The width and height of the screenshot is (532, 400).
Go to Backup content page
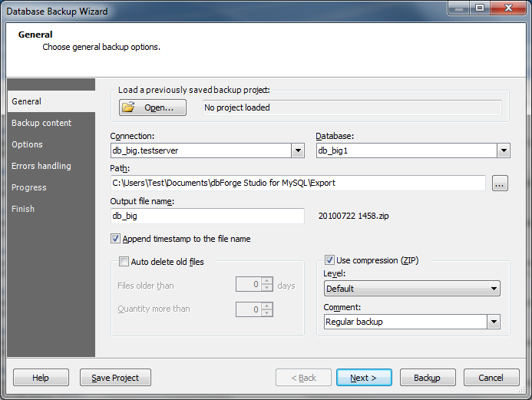(51, 123)
